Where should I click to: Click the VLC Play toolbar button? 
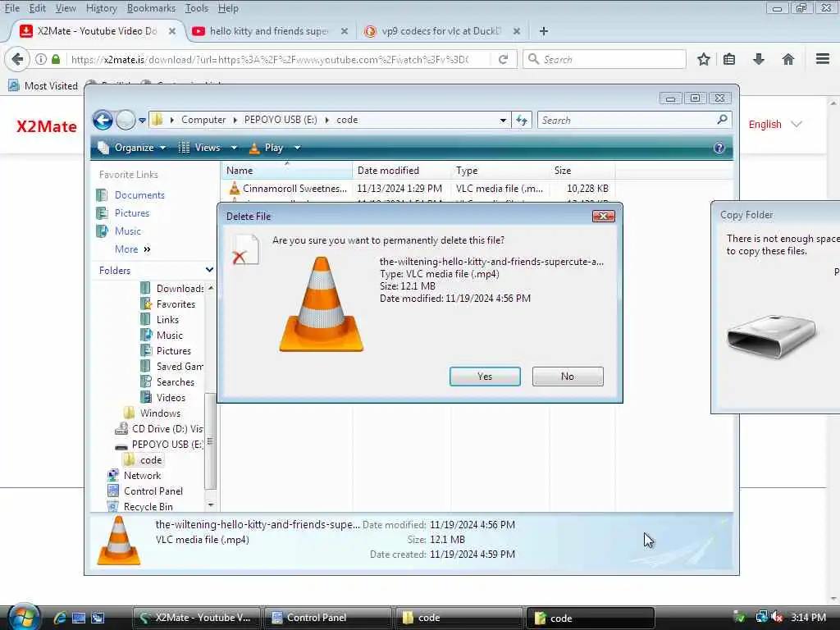point(267,148)
